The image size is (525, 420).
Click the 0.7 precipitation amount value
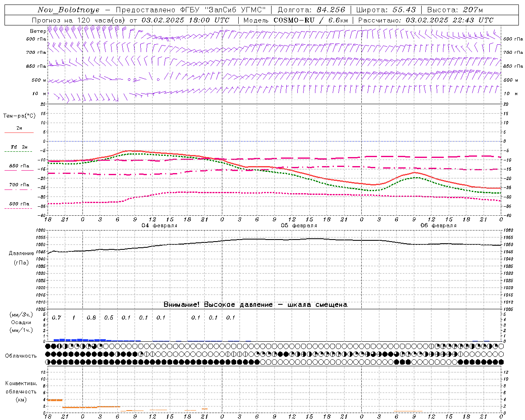(57, 318)
